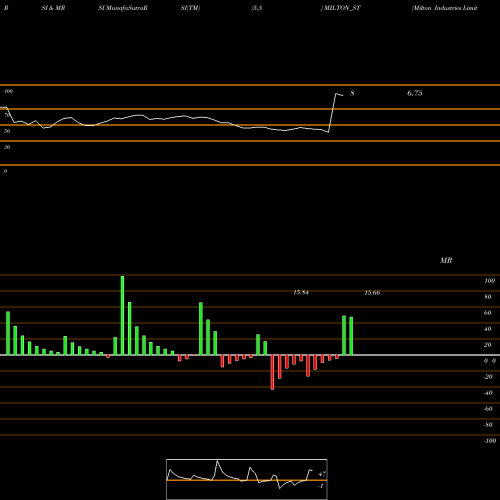Click the '-100' label on the right axis
Viewport: 500px width, 500px height.
[x=490, y=441]
